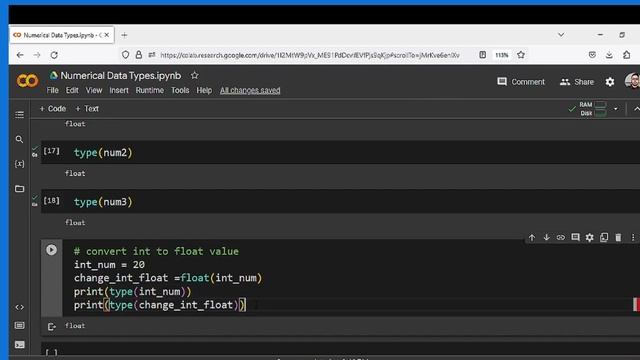Bookmark this page with the star
Image resolution: width=640 pixels, height=360 pixels.
[x=521, y=55]
